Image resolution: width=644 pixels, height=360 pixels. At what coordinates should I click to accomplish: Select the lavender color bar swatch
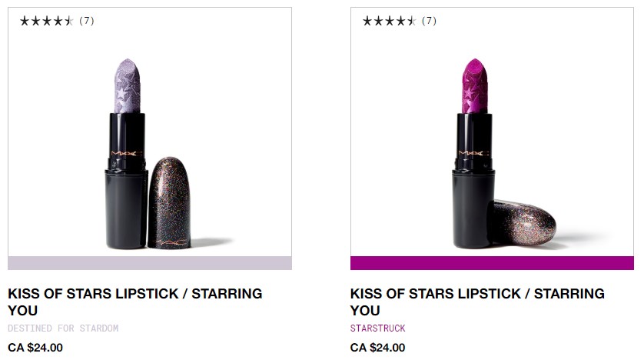(x=149, y=263)
